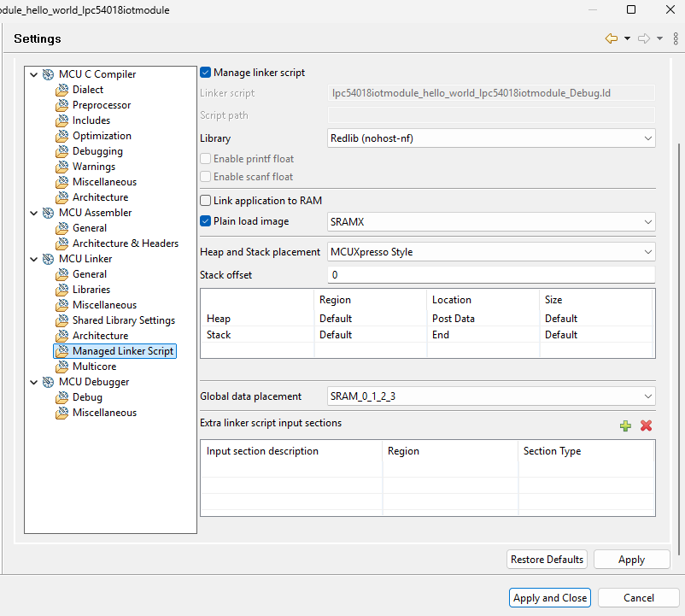Click the Restore Defaults button
This screenshot has width=685, height=616.
pos(547,560)
